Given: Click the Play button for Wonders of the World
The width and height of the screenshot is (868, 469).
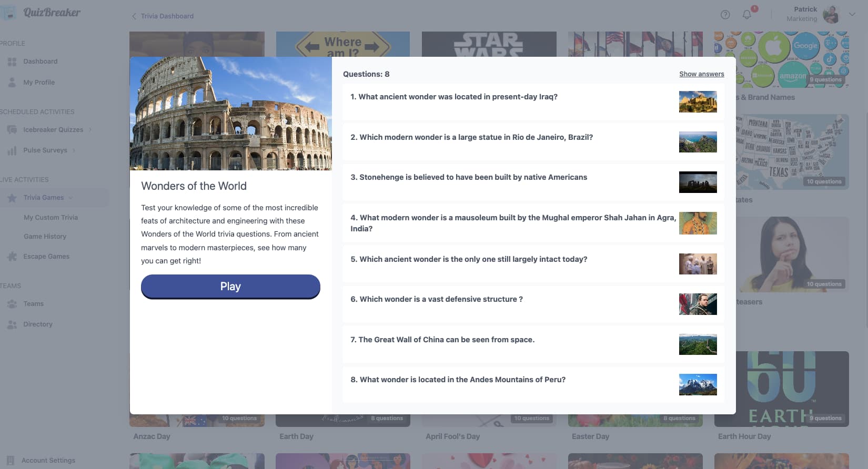Looking at the screenshot, I should [x=230, y=286].
